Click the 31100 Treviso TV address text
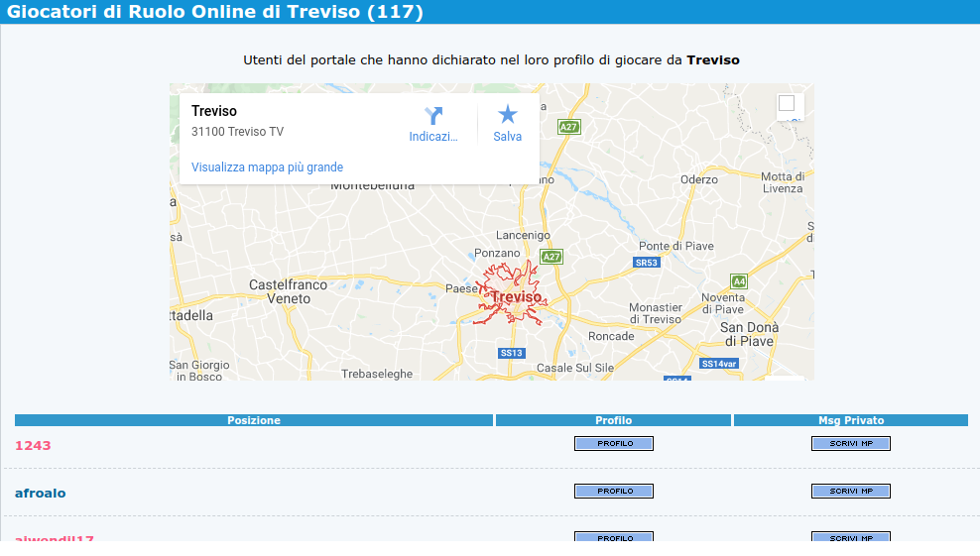Screen dimensions: 980x556 coord(237,132)
